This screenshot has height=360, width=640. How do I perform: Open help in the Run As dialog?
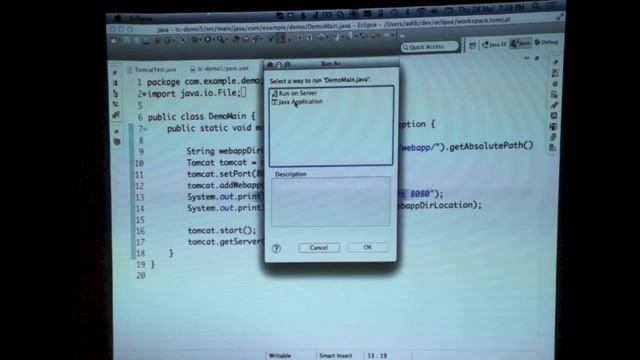[276, 248]
